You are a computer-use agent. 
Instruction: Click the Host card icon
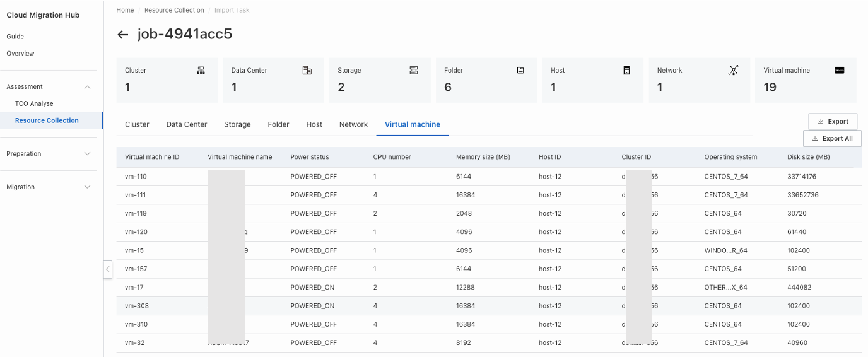point(626,71)
